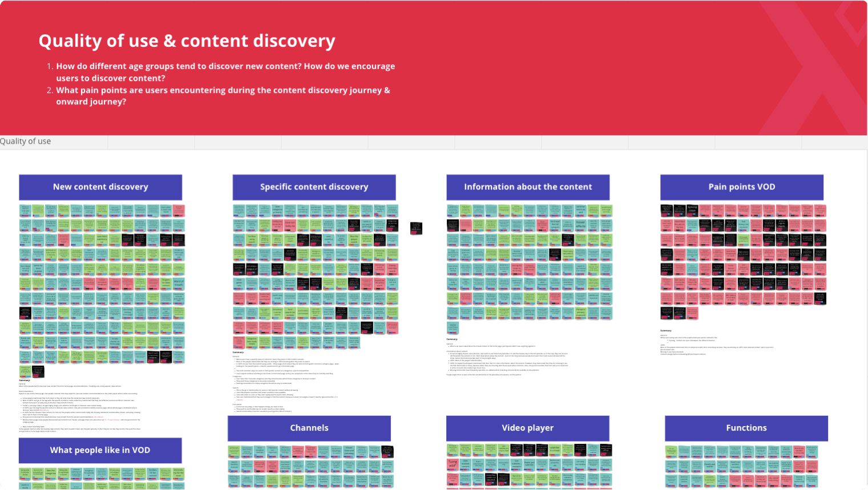Screen dimensions: 868x490
Task: Select the 'Pain points VOD' header
Action: [x=742, y=187]
